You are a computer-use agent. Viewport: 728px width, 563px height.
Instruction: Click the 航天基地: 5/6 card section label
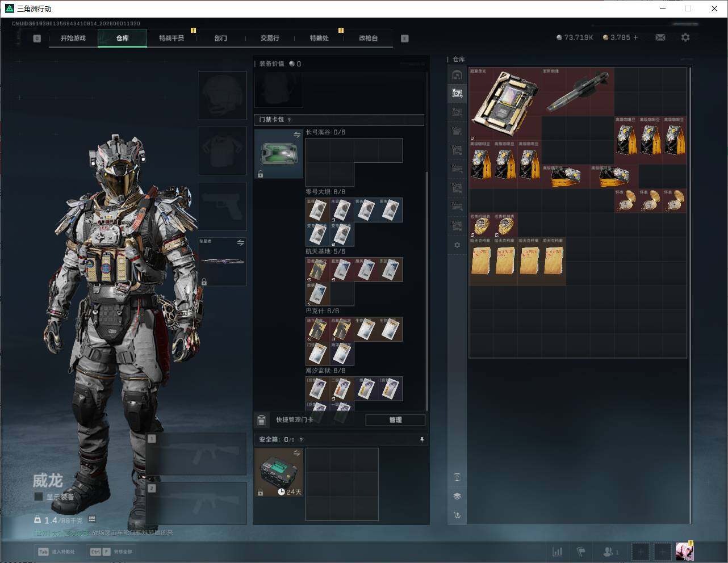325,251
